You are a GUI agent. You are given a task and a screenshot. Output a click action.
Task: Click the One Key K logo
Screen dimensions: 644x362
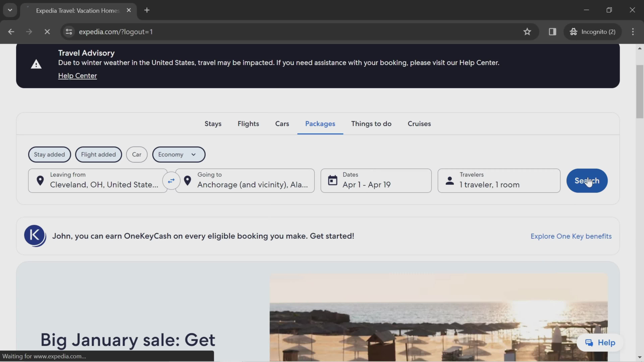coord(35,236)
